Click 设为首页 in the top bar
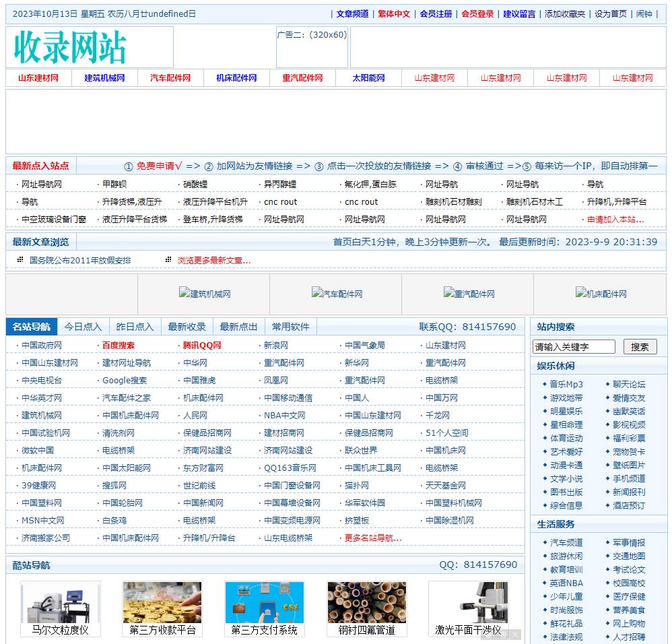Screen dimensions: 672x644 pyautogui.click(x=611, y=14)
